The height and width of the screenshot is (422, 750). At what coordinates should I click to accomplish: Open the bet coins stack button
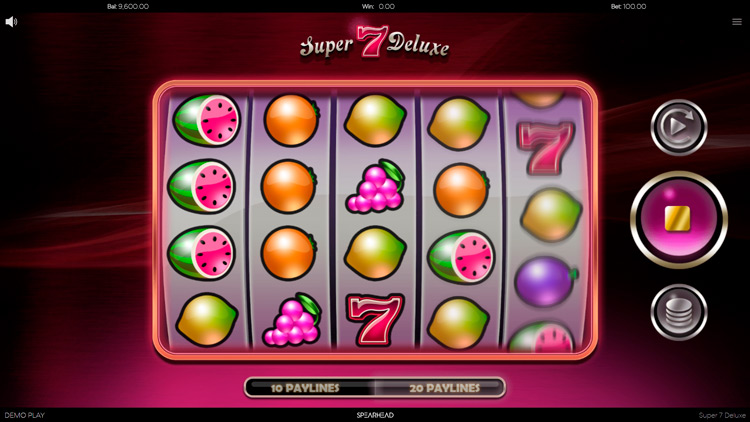[679, 312]
